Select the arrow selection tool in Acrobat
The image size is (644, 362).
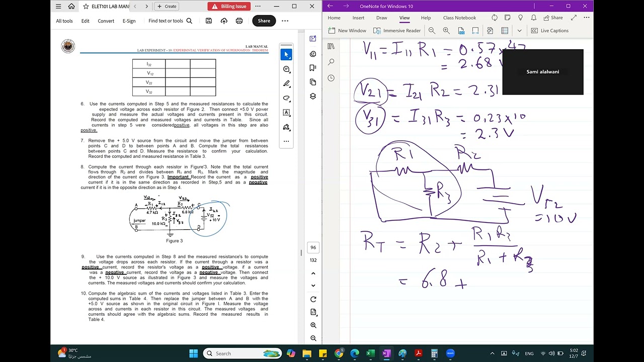point(286,54)
